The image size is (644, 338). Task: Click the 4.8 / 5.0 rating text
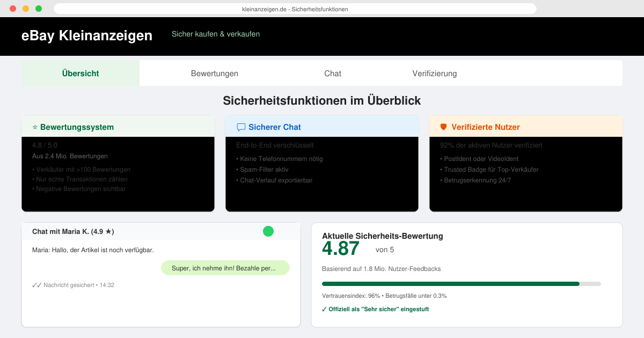coord(45,145)
